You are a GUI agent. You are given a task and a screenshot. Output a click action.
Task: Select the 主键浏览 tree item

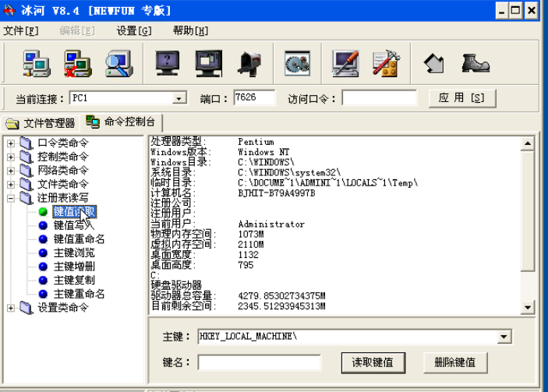point(74,253)
